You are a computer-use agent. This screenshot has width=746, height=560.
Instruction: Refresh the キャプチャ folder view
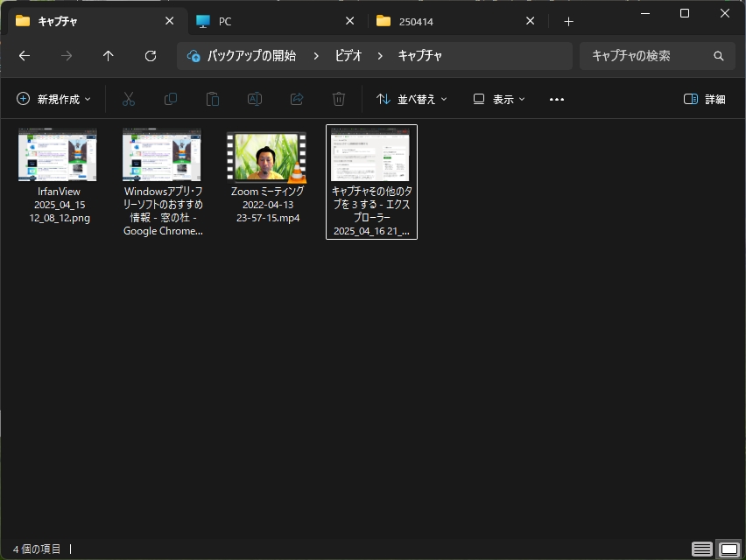(151, 56)
